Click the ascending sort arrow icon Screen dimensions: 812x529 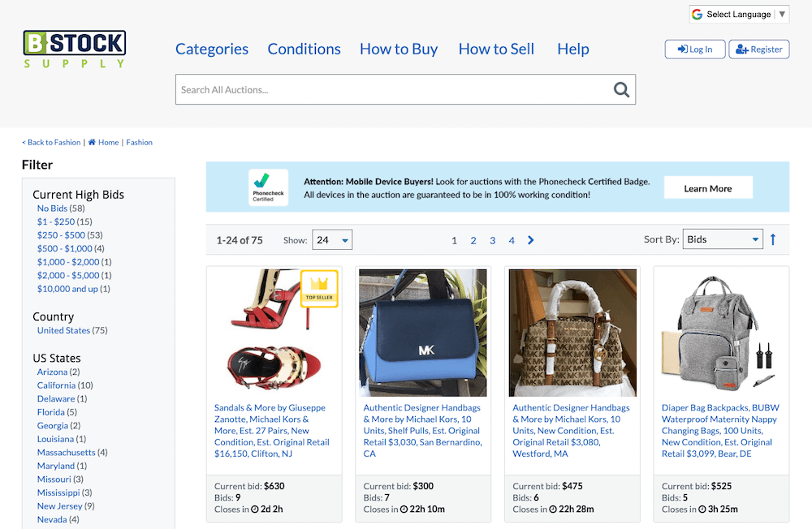coord(773,239)
